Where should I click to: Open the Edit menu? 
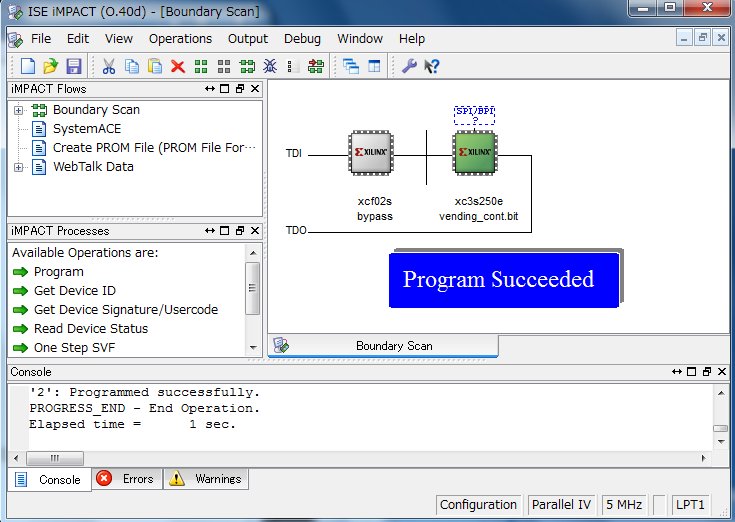point(78,38)
